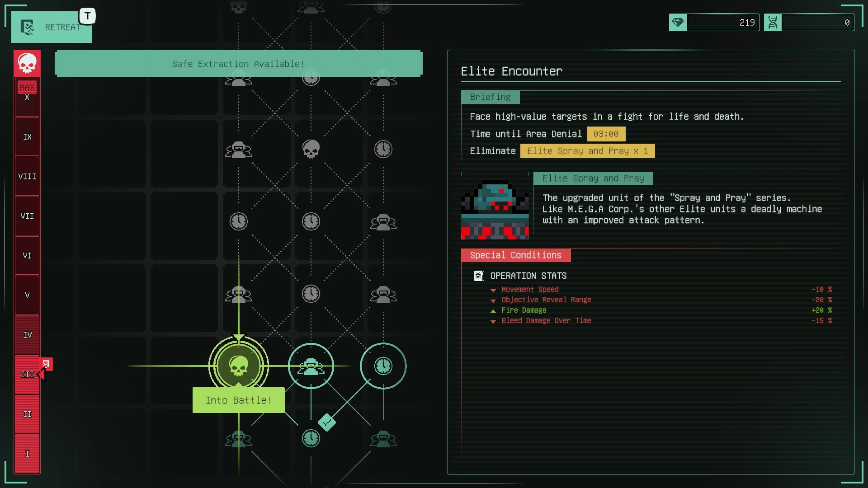The width and height of the screenshot is (868, 488).
Task: Select threat level II
Action: [x=27, y=414]
